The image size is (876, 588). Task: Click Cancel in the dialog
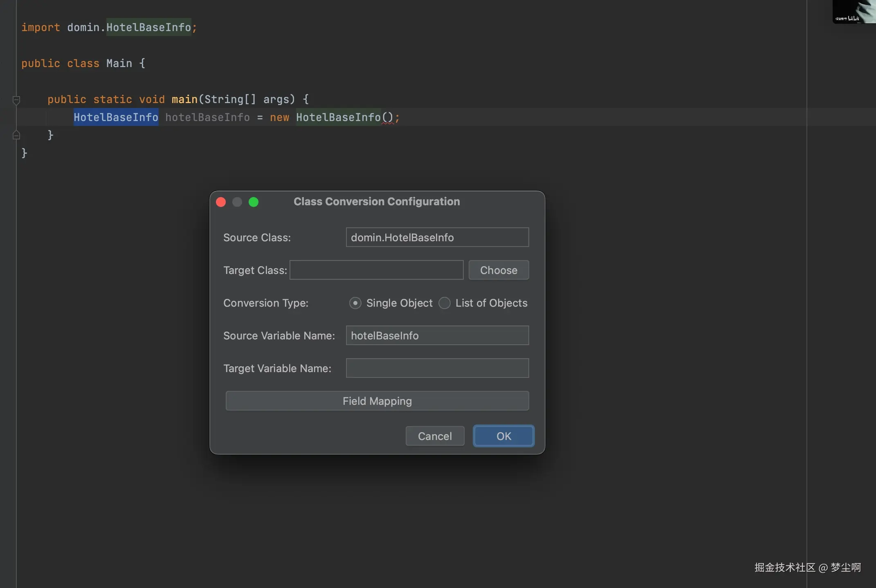pyautogui.click(x=435, y=436)
